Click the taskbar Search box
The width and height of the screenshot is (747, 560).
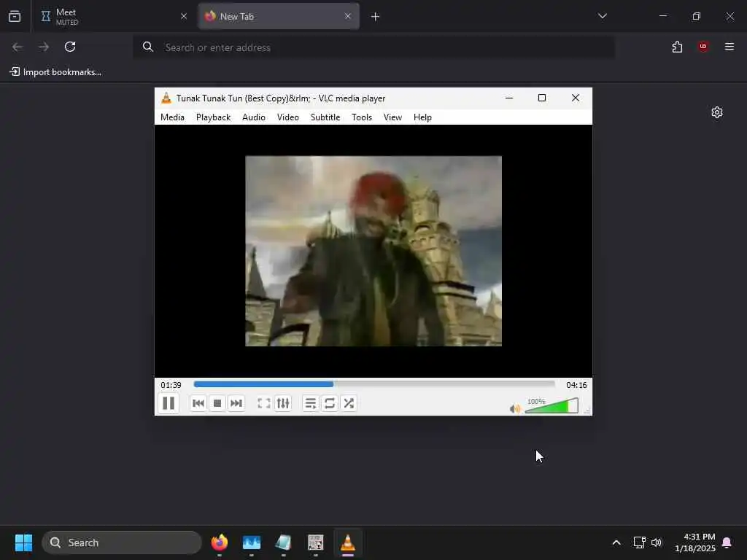click(122, 542)
